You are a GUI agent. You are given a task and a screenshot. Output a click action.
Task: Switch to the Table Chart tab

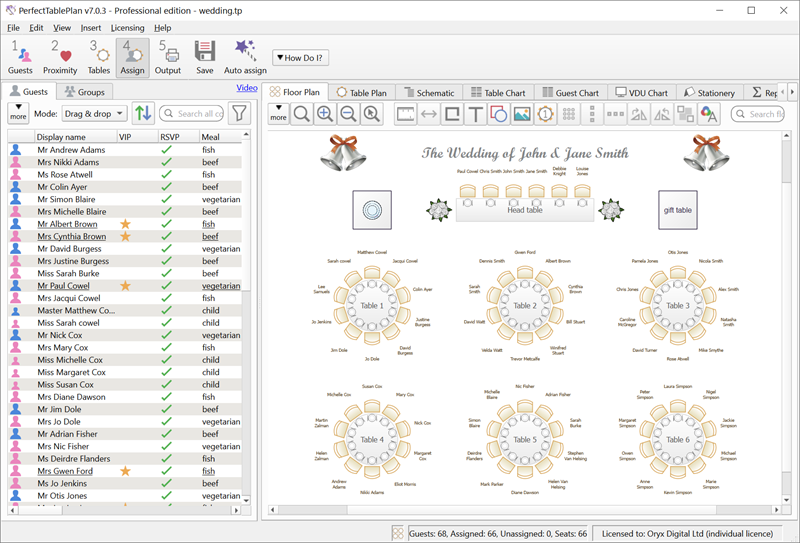point(498,93)
